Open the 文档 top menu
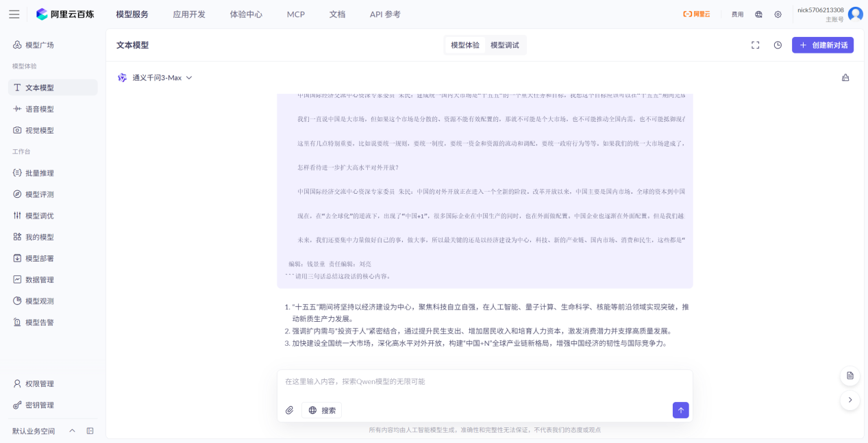 pos(337,14)
